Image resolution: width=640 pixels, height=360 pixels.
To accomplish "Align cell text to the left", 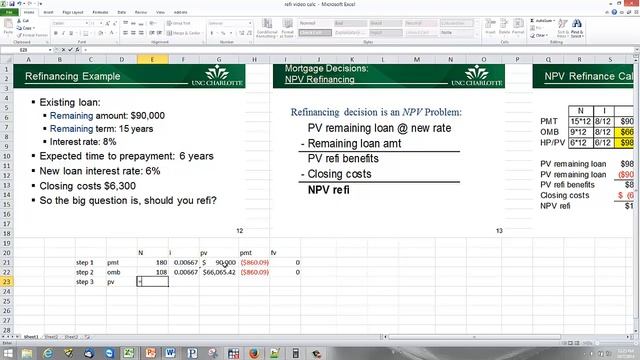I will tap(125, 33).
